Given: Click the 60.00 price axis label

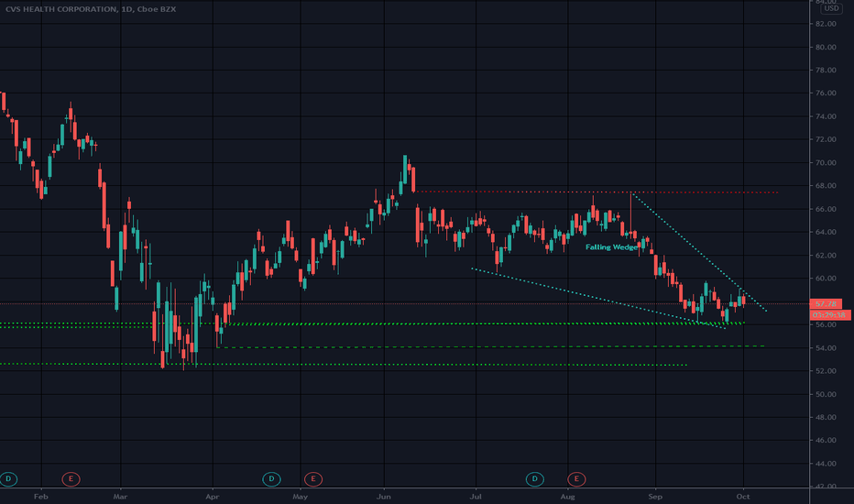Looking at the screenshot, I should 826,278.
